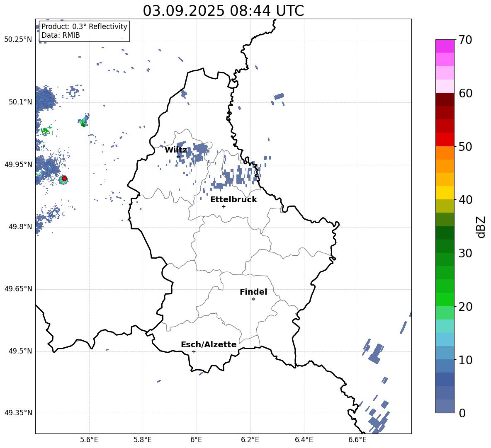Image resolution: width=491 pixels, height=448 pixels.
Task: Click the 50.25°N latitude label
Action: tap(18, 40)
